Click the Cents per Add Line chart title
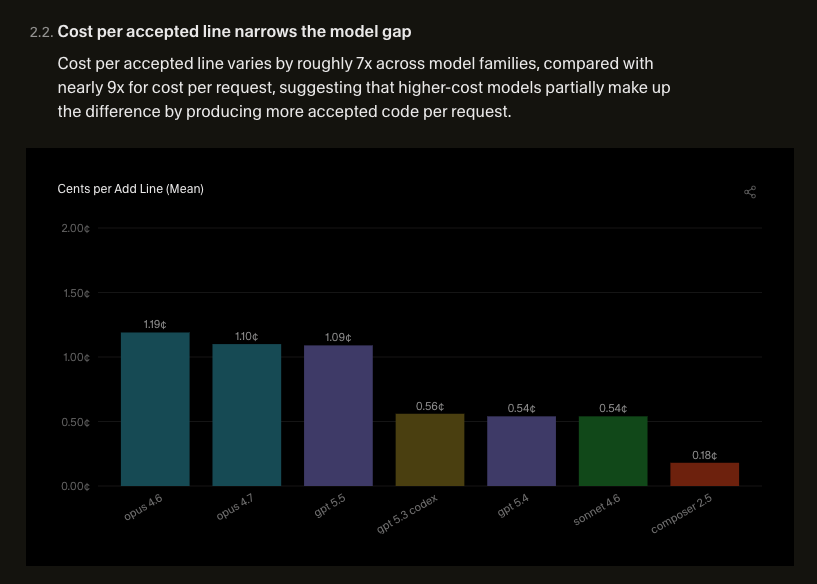The height and width of the screenshot is (584, 817). click(130, 189)
